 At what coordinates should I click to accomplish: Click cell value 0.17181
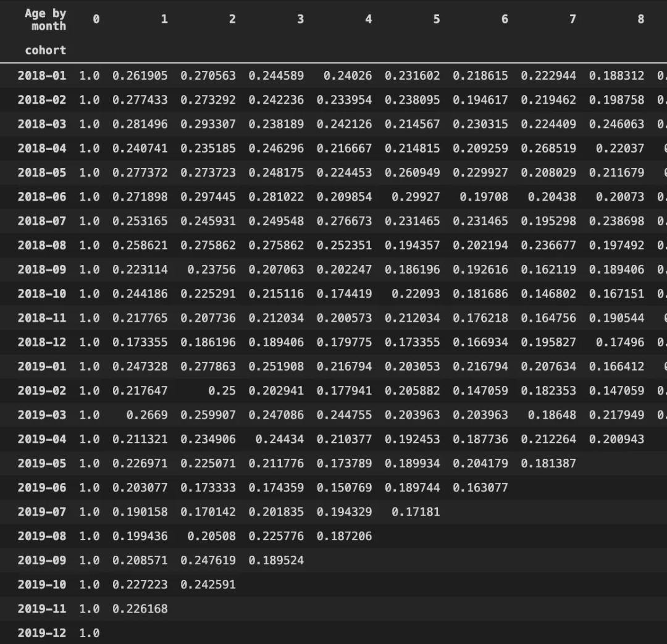[x=416, y=512]
